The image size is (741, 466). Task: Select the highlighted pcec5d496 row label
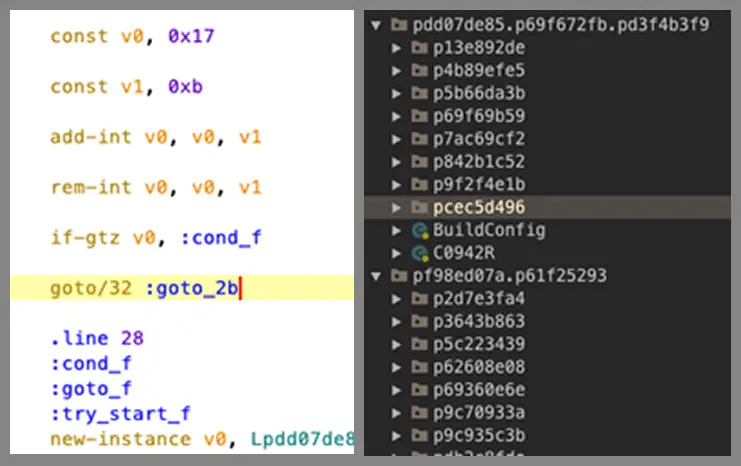point(479,207)
